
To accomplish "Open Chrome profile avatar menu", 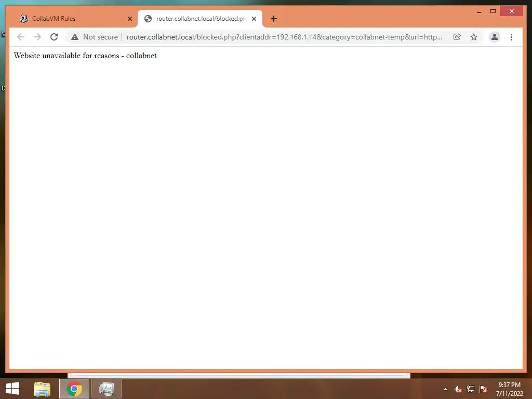I will point(495,37).
